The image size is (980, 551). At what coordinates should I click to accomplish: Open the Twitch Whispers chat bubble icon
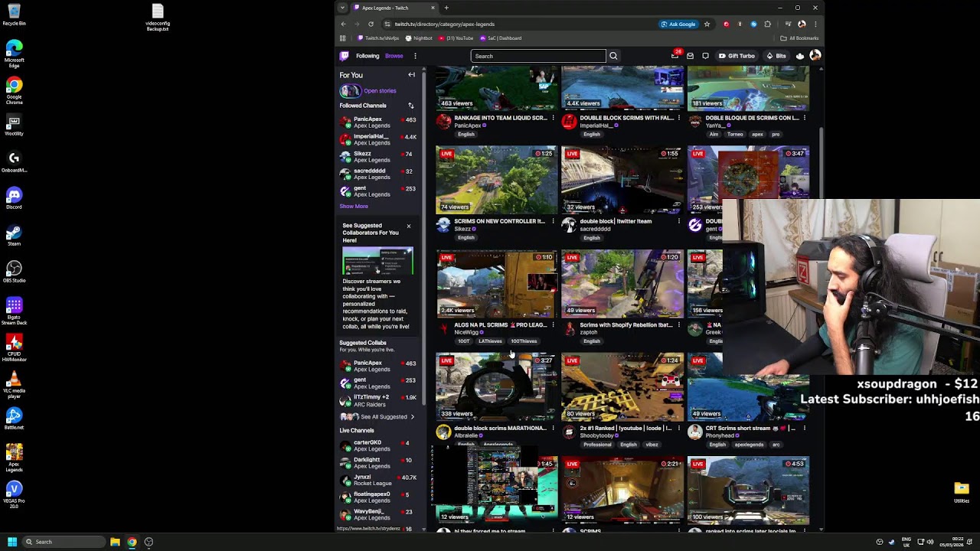click(x=705, y=56)
